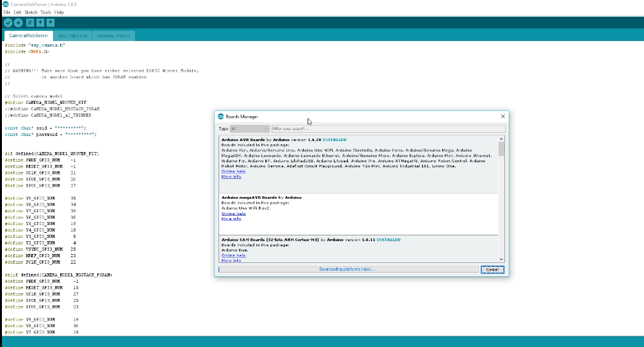Click the #elif defined(CAMERA_MODEL_M5STACK_PSRAM) line
644x347 pixels.
click(x=58, y=275)
